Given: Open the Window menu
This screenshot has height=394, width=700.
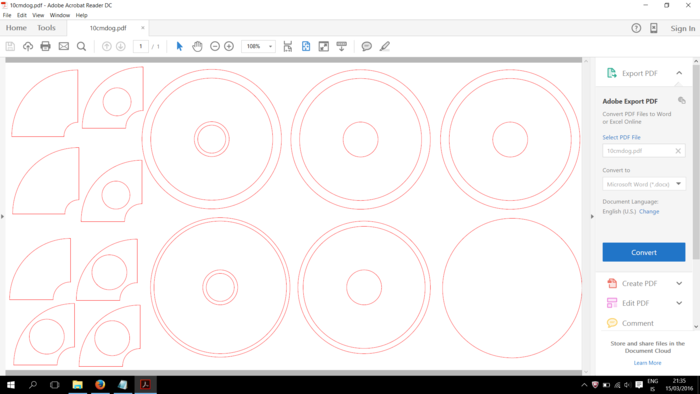Looking at the screenshot, I should (x=59, y=15).
